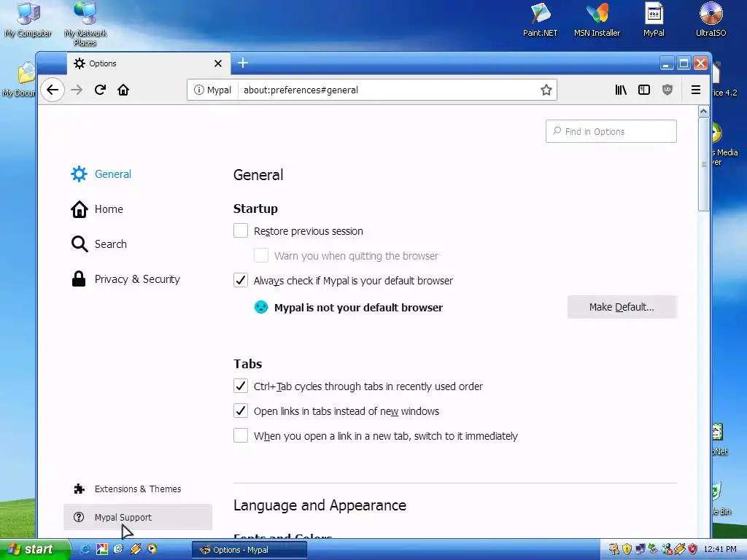Launch Internet Explorer from quick launch
747x560 pixels.
(85, 549)
